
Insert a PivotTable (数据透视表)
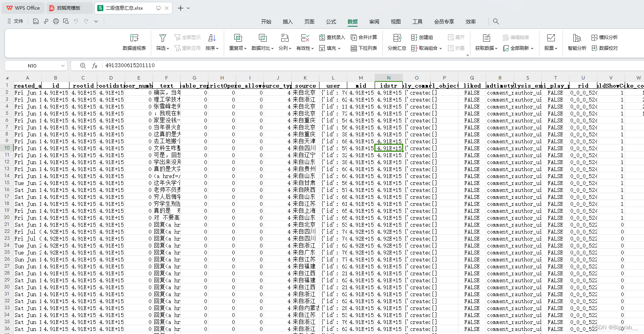coord(134,42)
